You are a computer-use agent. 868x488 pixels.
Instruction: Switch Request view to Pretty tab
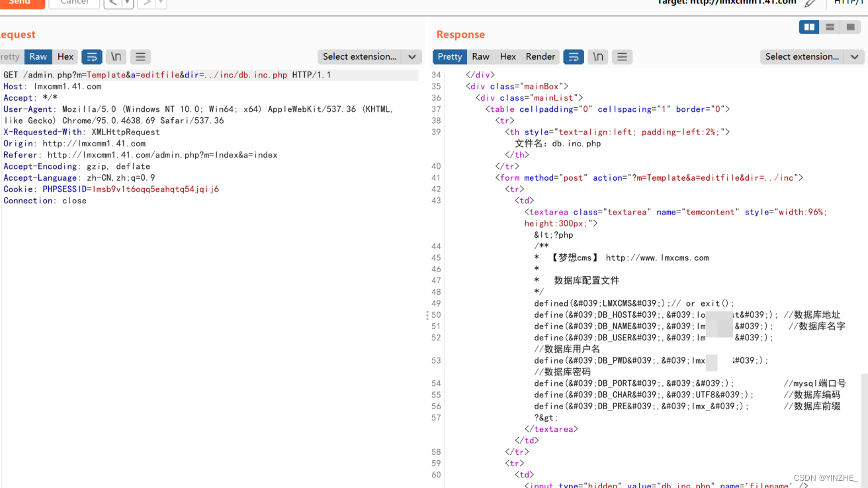pos(11,57)
